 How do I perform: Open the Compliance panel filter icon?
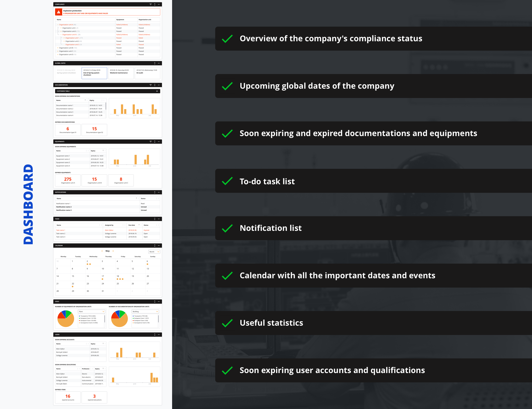click(x=151, y=4)
